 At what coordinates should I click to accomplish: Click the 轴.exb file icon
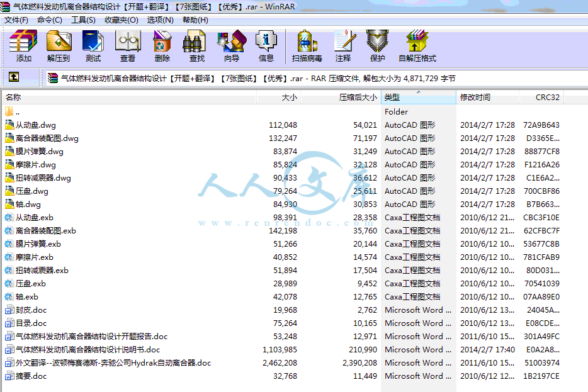pyautogui.click(x=9, y=297)
